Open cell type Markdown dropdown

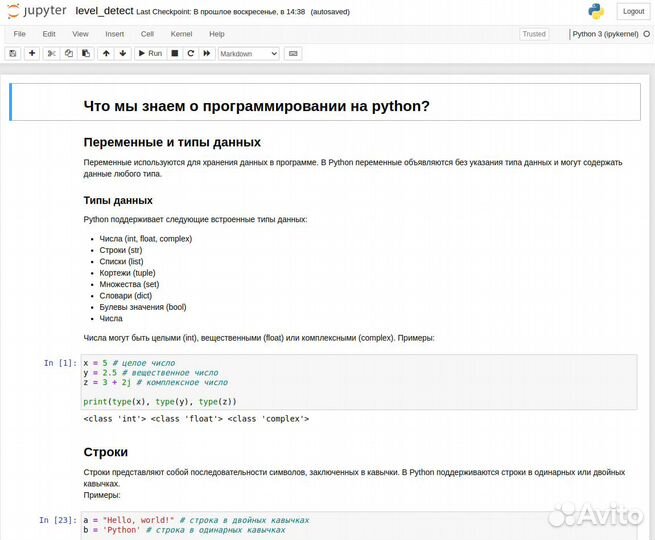click(x=249, y=53)
